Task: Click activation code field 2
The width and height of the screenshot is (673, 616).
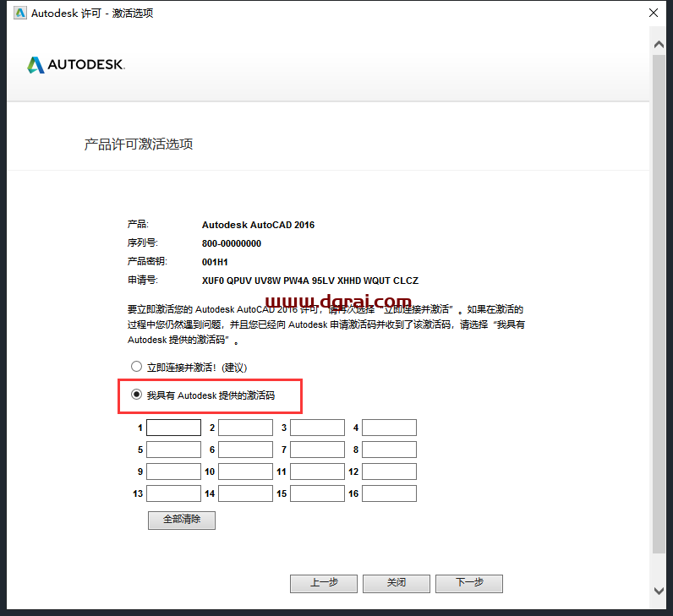Action: (245, 428)
